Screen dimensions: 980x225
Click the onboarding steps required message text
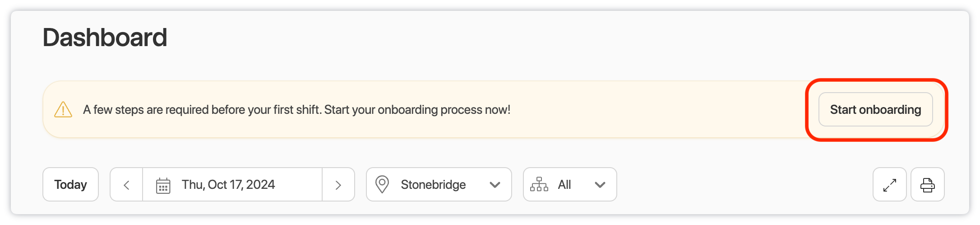click(296, 110)
